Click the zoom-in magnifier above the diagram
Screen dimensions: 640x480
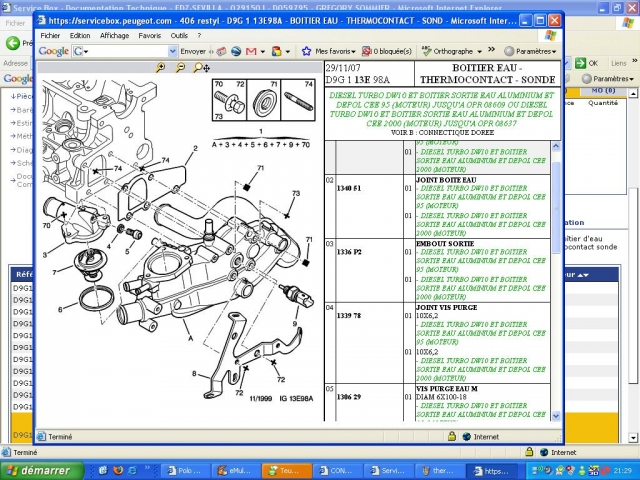(160, 67)
